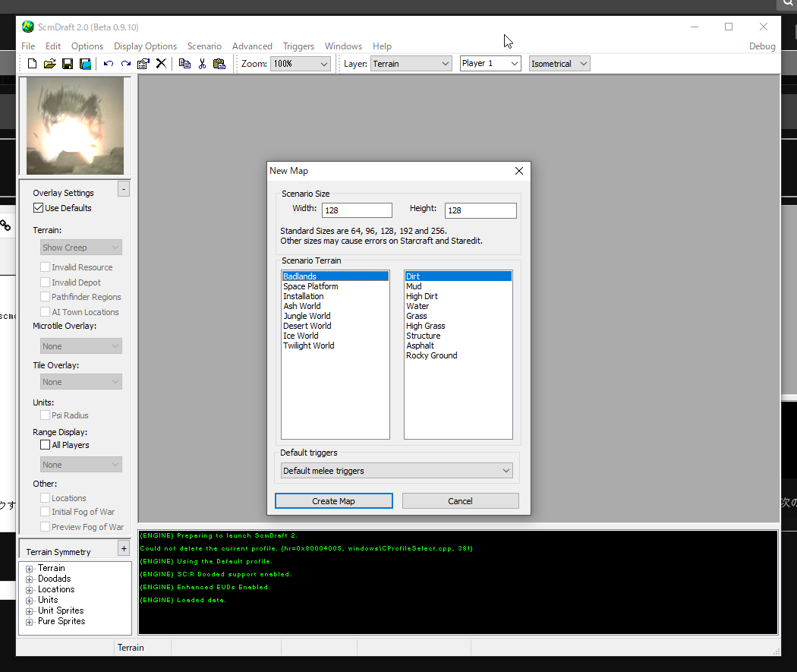Select High Grass terrain type
Viewport: 797px width, 672px height.
(458, 326)
